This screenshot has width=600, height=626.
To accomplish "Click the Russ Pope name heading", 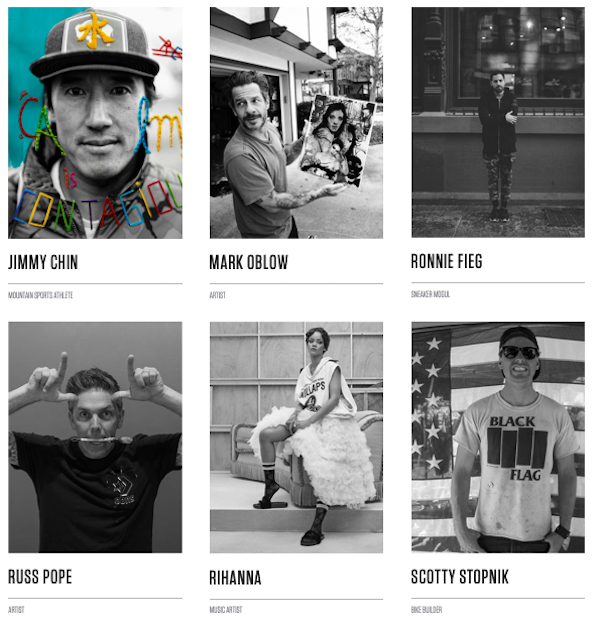I will [40, 577].
